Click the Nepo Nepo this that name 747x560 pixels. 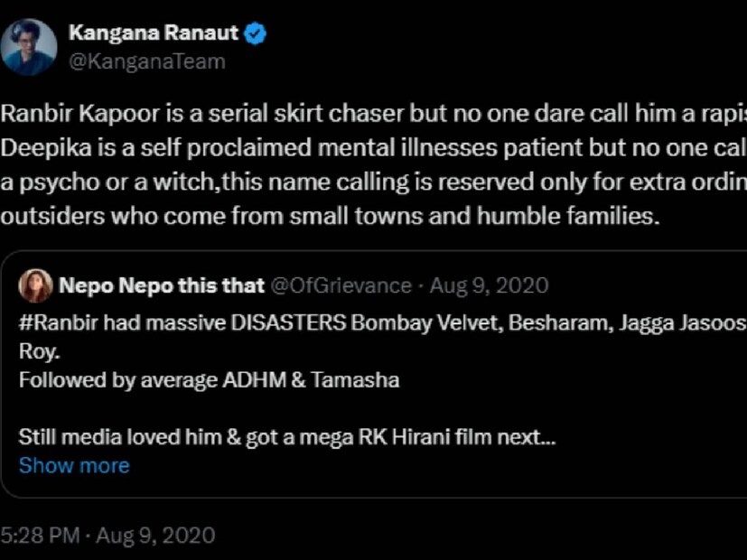(161, 285)
